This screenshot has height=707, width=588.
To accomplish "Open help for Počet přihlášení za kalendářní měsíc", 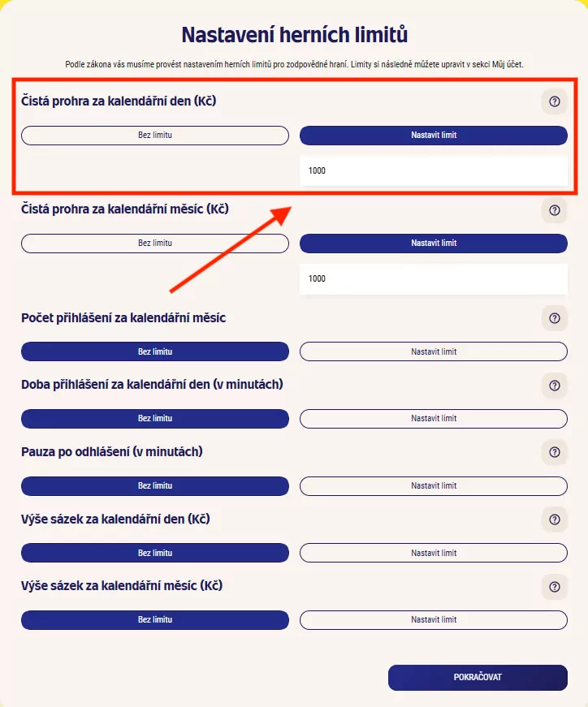I will pyautogui.click(x=555, y=318).
